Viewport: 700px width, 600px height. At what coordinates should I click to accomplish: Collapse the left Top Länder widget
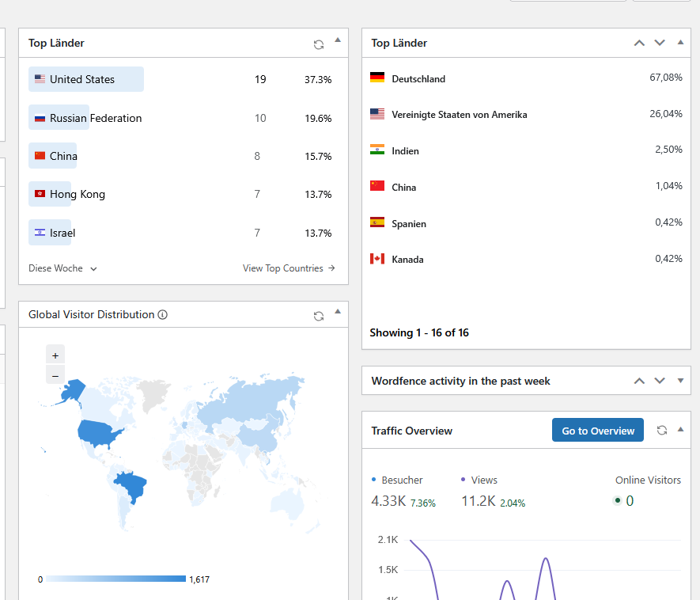pyautogui.click(x=338, y=40)
